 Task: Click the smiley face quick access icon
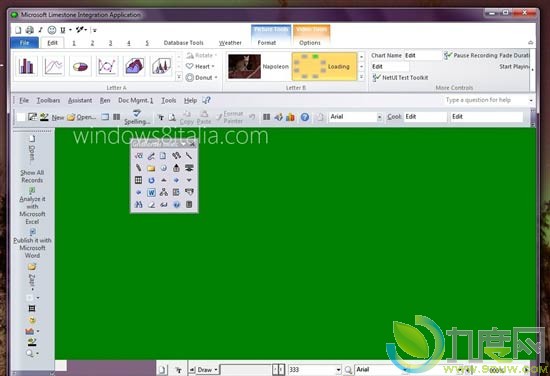point(52,30)
